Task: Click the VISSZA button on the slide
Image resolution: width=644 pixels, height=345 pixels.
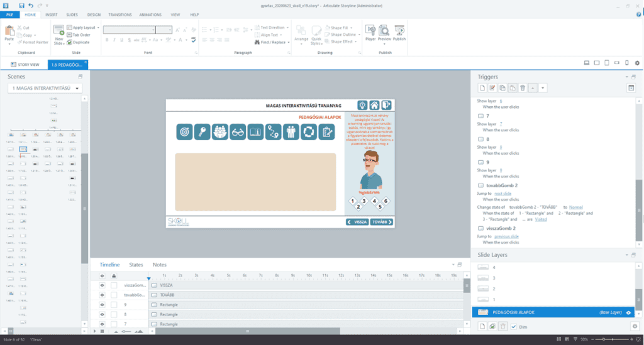Action: pyautogui.click(x=357, y=222)
